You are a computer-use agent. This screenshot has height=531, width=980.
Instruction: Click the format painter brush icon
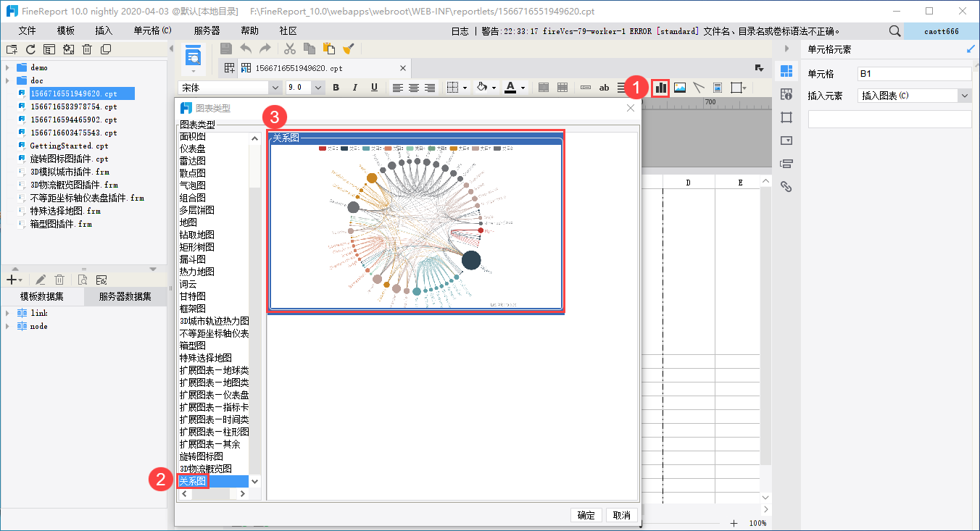(x=348, y=49)
